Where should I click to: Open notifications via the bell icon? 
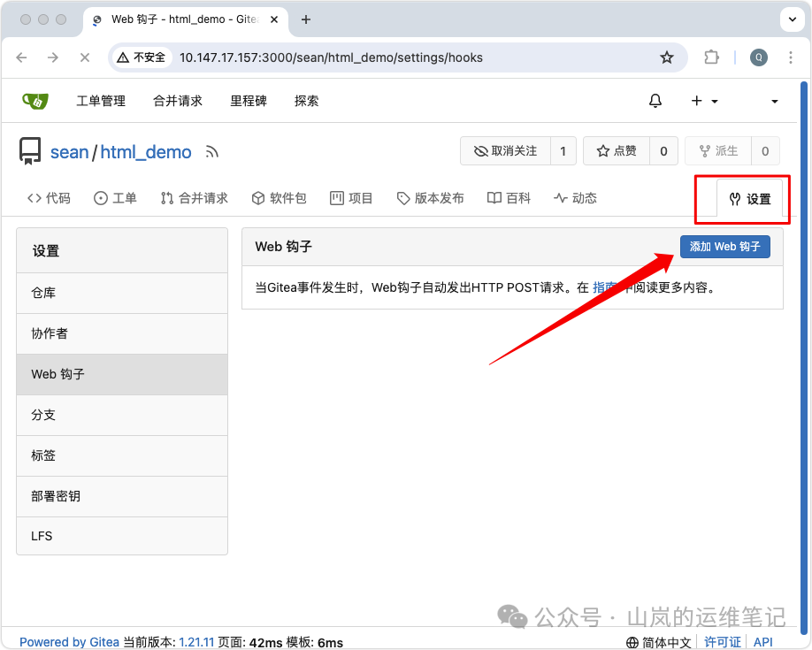655,100
